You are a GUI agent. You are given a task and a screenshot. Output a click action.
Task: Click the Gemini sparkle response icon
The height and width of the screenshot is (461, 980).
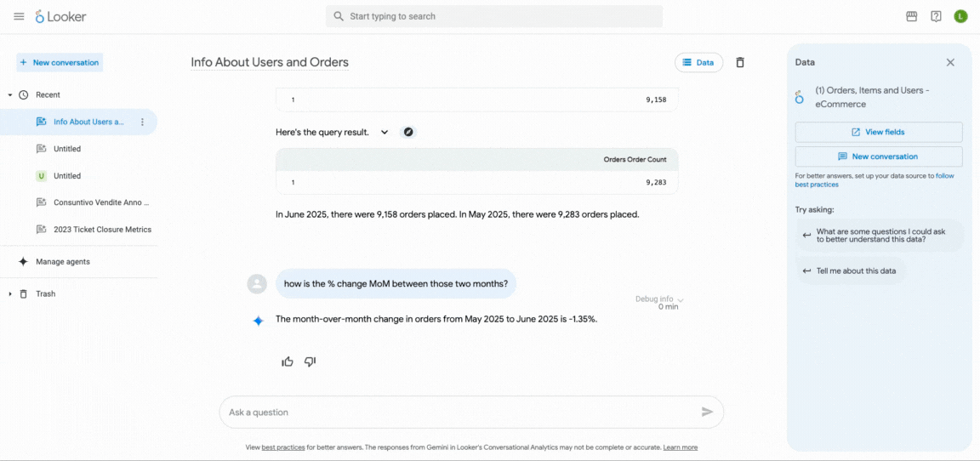click(258, 321)
